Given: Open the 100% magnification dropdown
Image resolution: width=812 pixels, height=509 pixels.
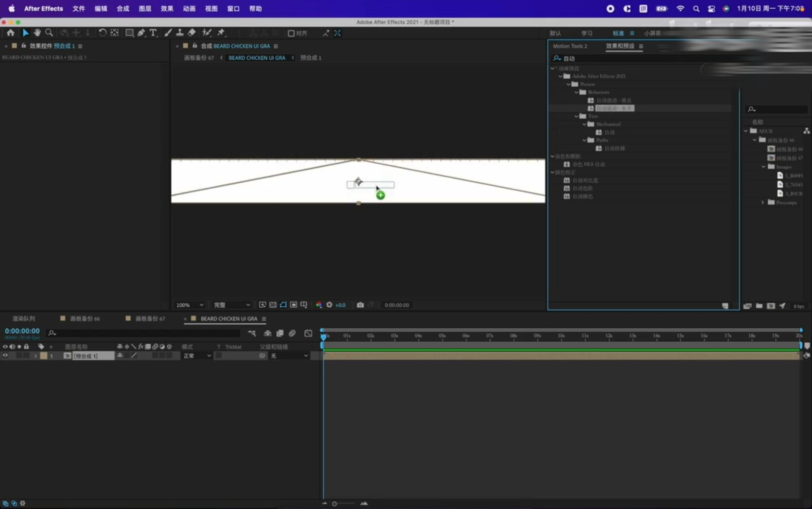Looking at the screenshot, I should click(x=190, y=305).
